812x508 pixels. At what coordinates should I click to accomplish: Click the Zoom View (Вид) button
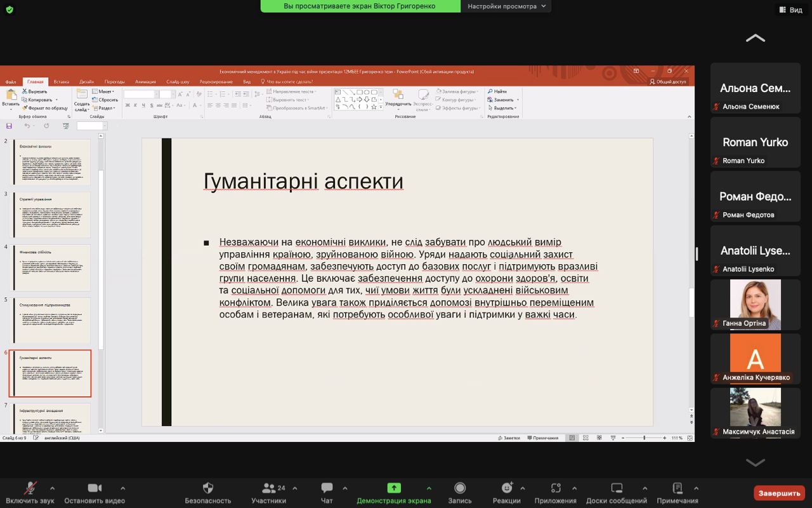790,10
